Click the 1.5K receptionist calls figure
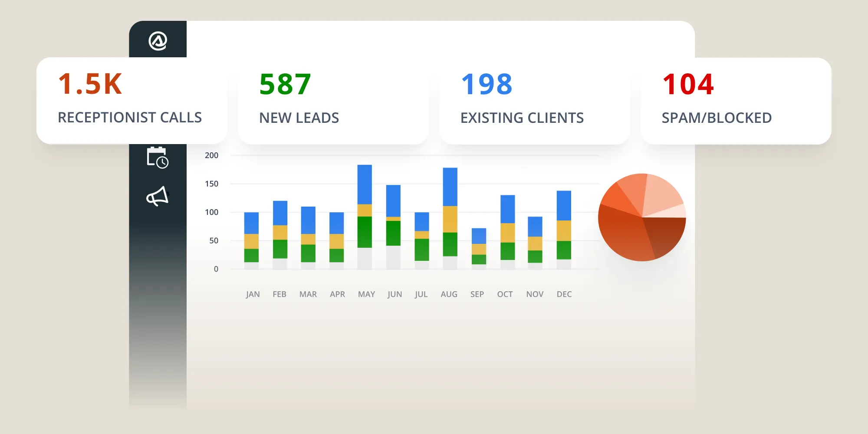Image resolution: width=868 pixels, height=434 pixels. [x=90, y=83]
